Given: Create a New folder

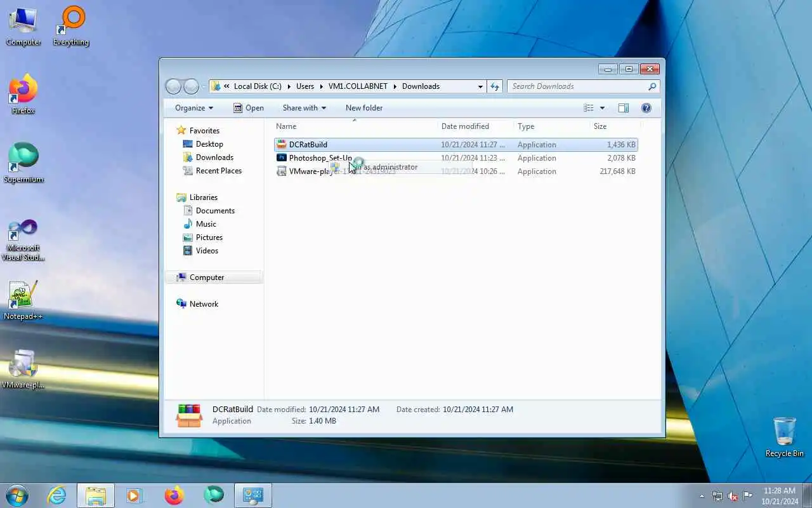Looking at the screenshot, I should coord(364,108).
